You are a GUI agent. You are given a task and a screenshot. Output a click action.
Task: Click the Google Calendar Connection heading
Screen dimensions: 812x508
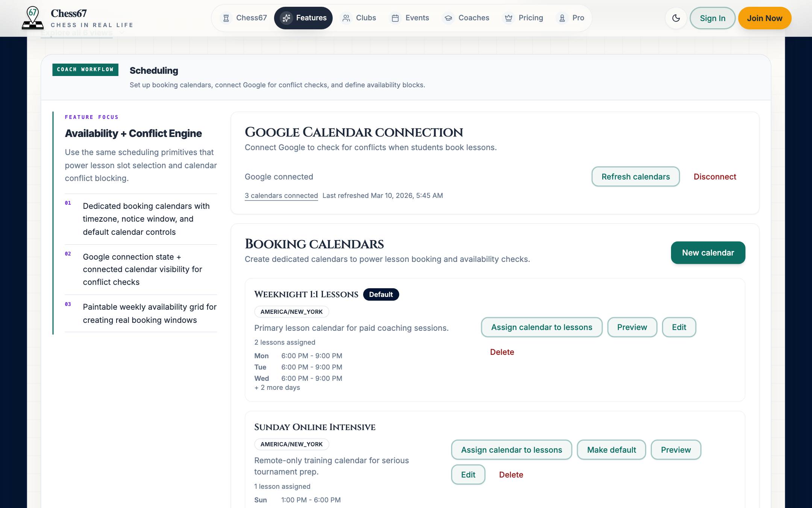[x=353, y=132]
